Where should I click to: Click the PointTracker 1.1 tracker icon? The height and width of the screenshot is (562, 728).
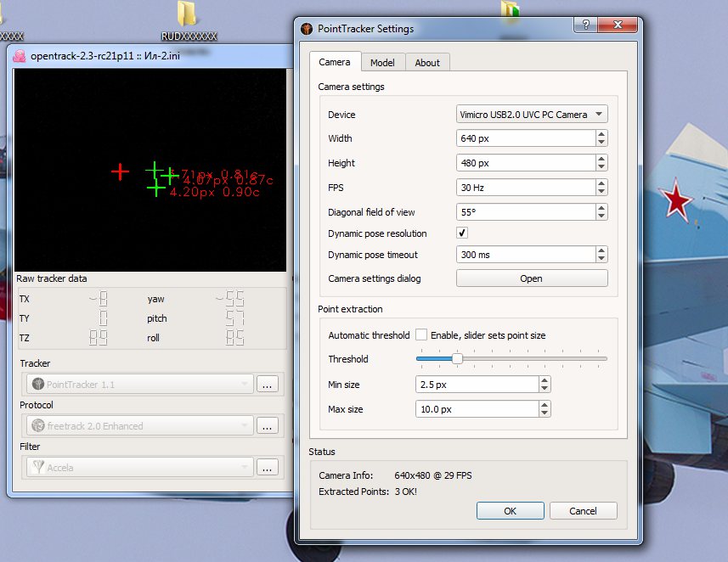coord(38,384)
